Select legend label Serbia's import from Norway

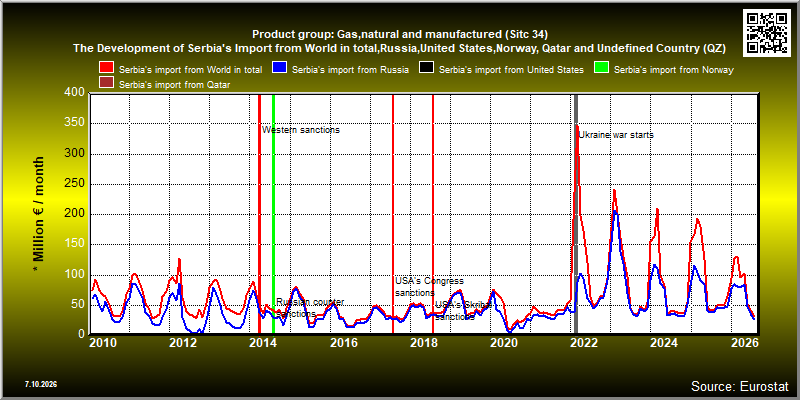[674, 70]
